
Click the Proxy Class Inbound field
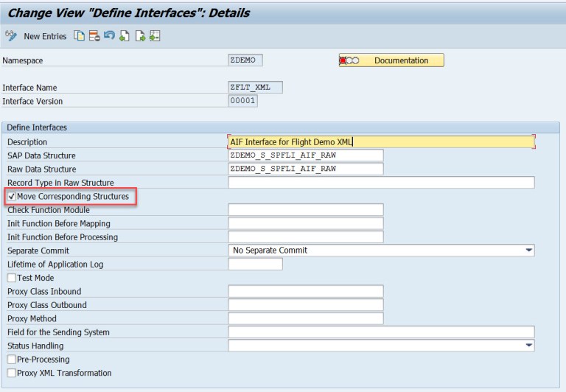tap(306, 292)
